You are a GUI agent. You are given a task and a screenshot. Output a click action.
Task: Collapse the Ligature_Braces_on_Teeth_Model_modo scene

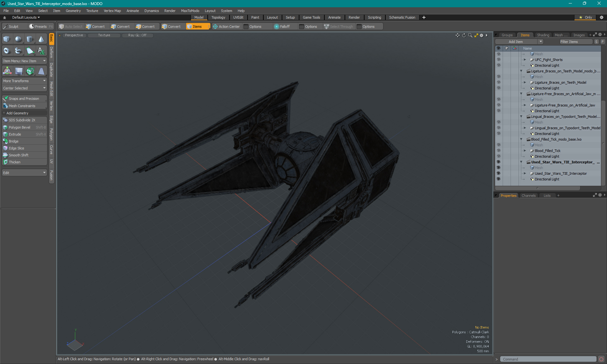(521, 71)
